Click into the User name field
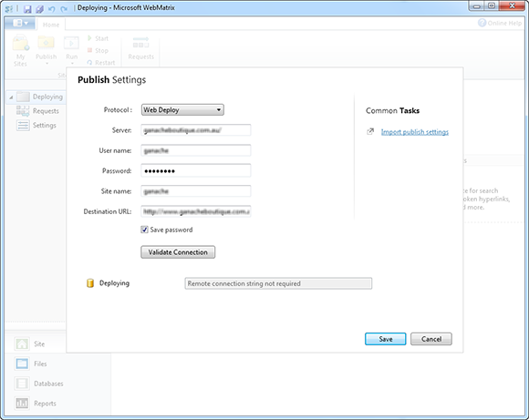The image size is (529, 420). pos(196,150)
